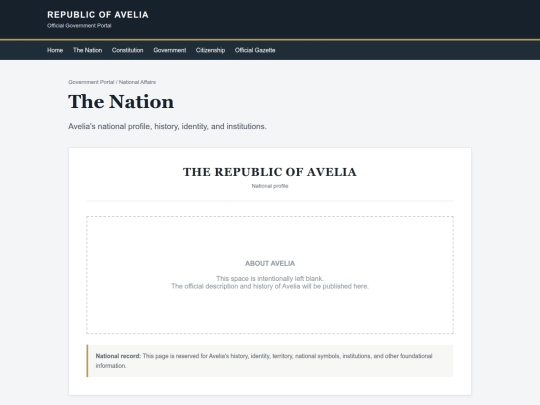This screenshot has height=405, width=540.
Task: Open the Citizenship section
Action: click(x=210, y=50)
